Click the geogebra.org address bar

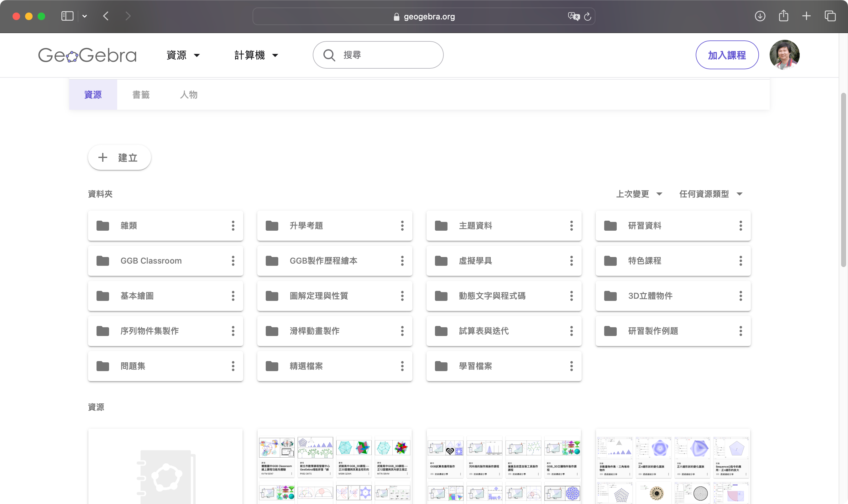point(424,16)
